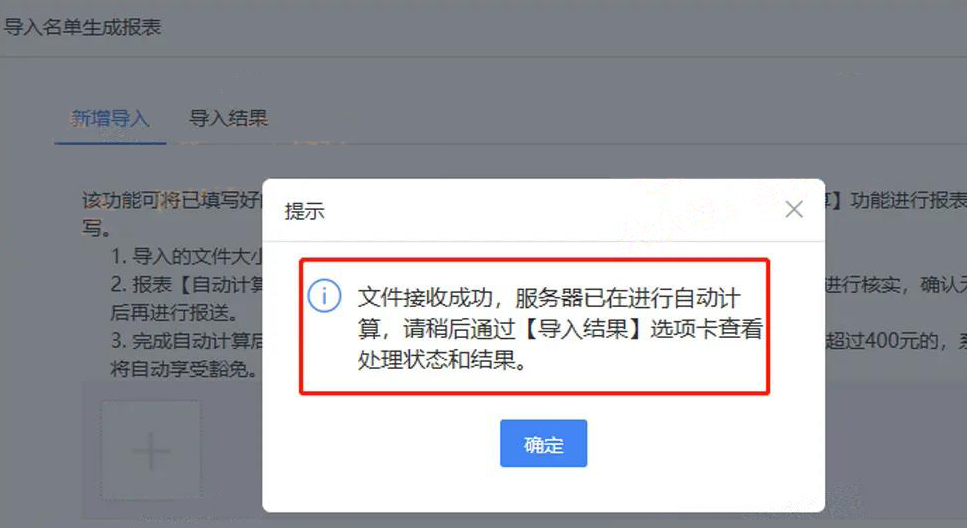Confirm the prompt with the 确定 button

pos(543,443)
